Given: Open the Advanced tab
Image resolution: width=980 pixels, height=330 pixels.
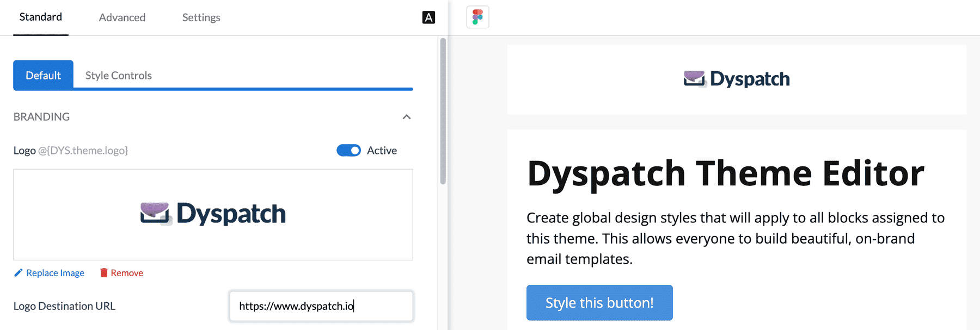Looking at the screenshot, I should click(122, 17).
